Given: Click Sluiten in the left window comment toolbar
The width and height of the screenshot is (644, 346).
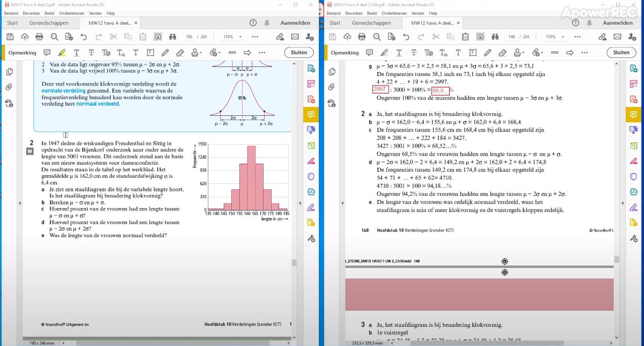Looking at the screenshot, I should click(x=299, y=52).
